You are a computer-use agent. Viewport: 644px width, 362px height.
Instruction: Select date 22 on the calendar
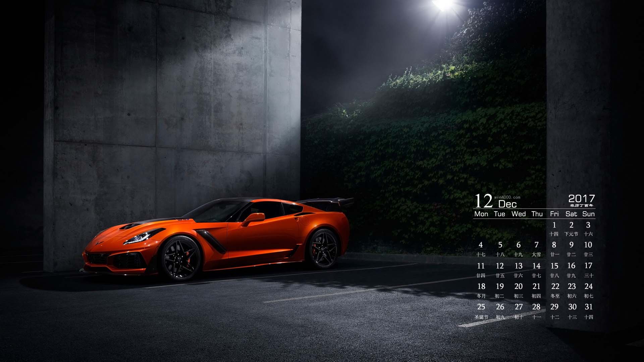(555, 286)
